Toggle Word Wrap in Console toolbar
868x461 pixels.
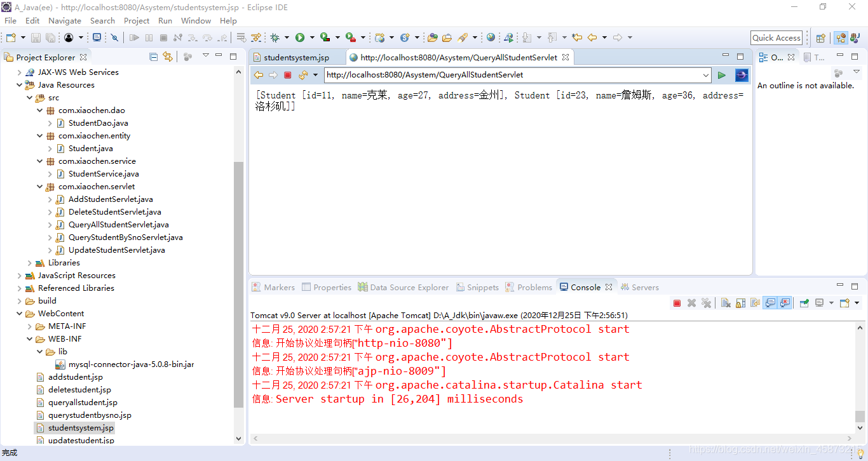(755, 304)
